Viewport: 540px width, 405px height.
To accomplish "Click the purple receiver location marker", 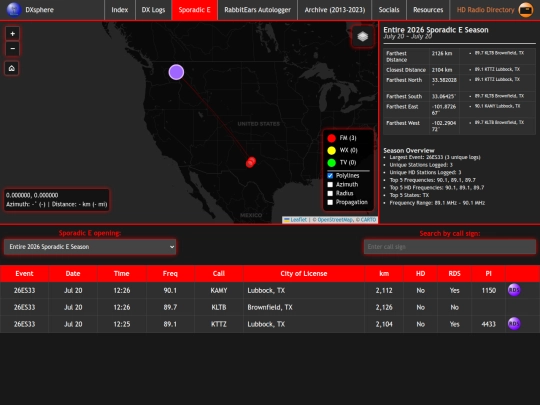I will tap(176, 72).
